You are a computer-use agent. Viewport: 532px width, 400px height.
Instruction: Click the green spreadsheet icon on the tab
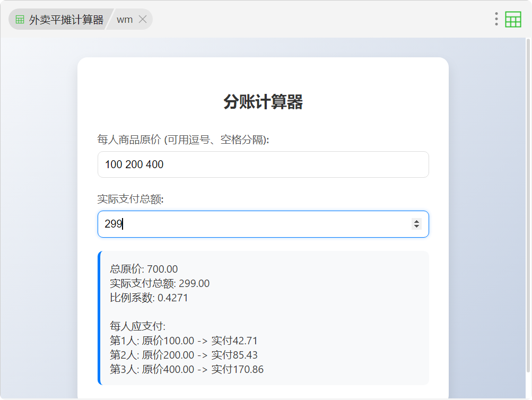coord(20,20)
